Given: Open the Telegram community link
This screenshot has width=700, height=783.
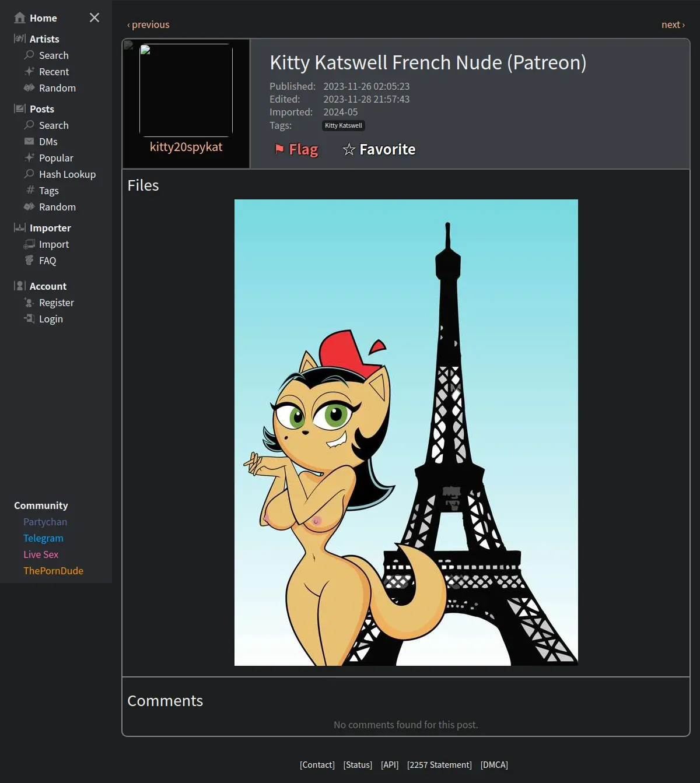Looking at the screenshot, I should tap(43, 538).
